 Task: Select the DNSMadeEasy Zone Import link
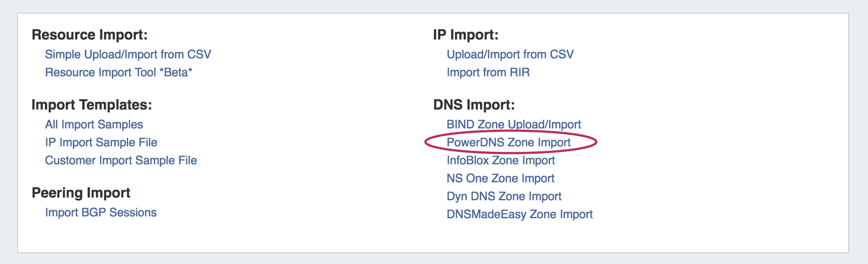pos(519,214)
